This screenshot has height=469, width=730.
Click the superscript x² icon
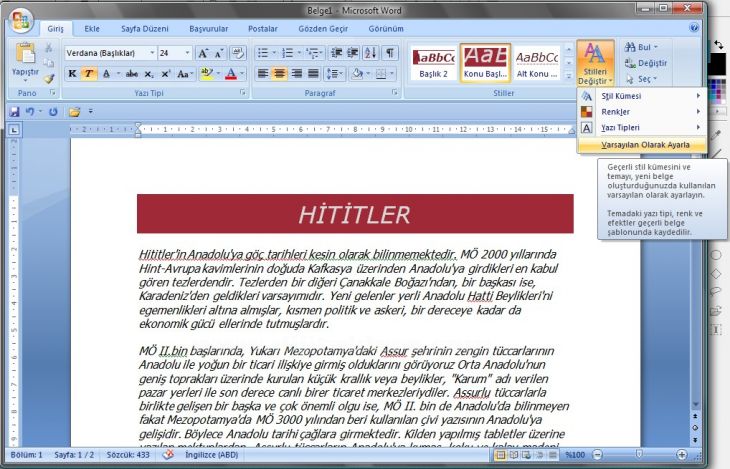pos(166,74)
